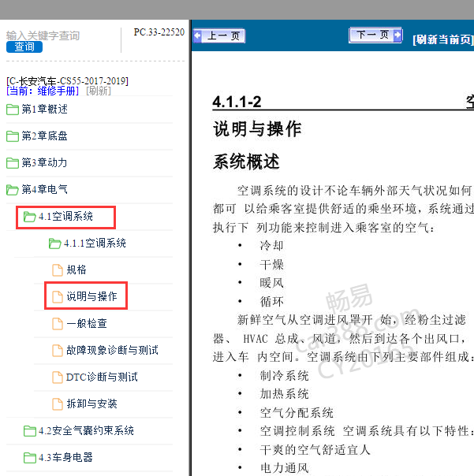The image size is (474, 476).
Task: Open the 说明与操作 page
Action: tap(91, 296)
